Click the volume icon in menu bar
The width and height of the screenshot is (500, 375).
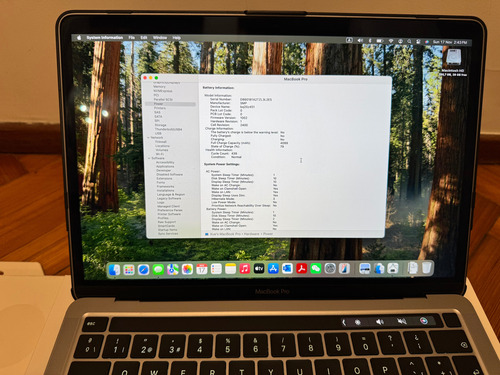click(x=360, y=41)
